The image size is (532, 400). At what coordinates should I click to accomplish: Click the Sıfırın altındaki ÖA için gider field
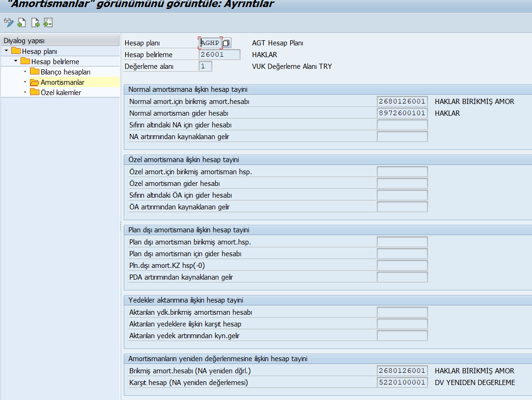(402, 195)
